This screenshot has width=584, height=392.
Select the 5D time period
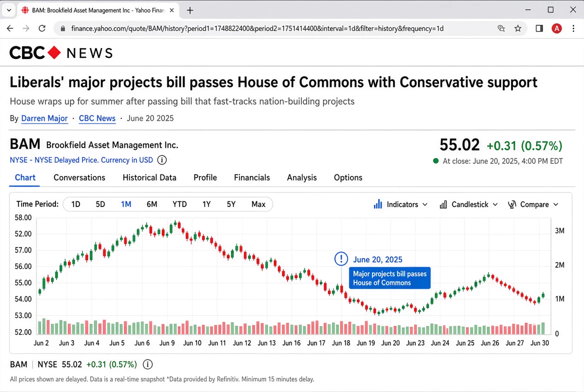pos(100,204)
